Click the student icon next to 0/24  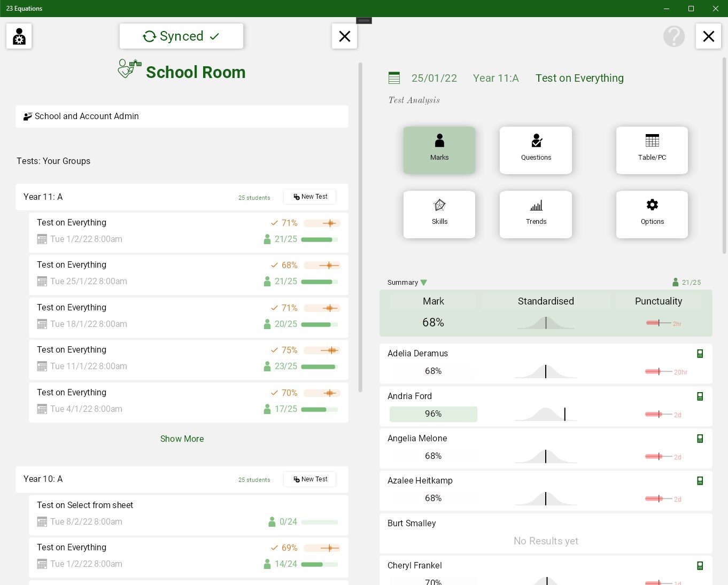point(272,522)
